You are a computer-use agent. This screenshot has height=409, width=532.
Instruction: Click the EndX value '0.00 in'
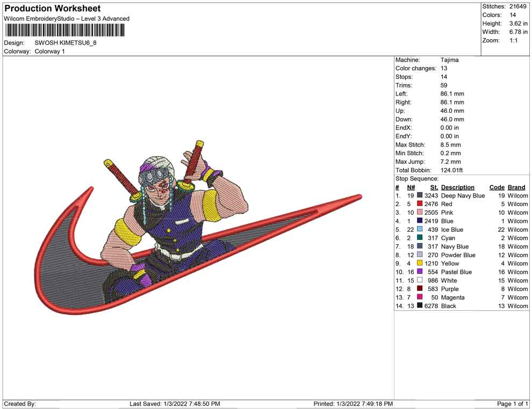(450, 128)
